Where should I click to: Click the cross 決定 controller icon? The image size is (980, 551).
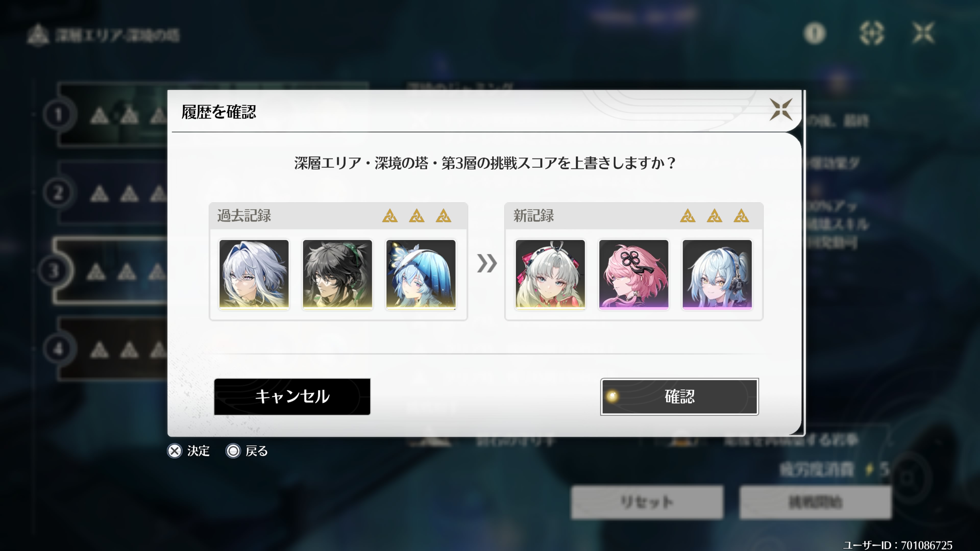175,451
